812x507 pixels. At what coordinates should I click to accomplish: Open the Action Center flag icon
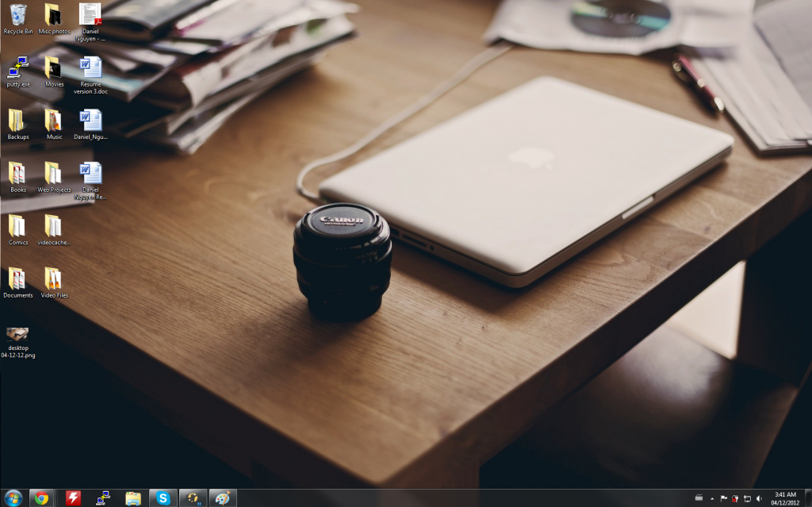click(723, 499)
